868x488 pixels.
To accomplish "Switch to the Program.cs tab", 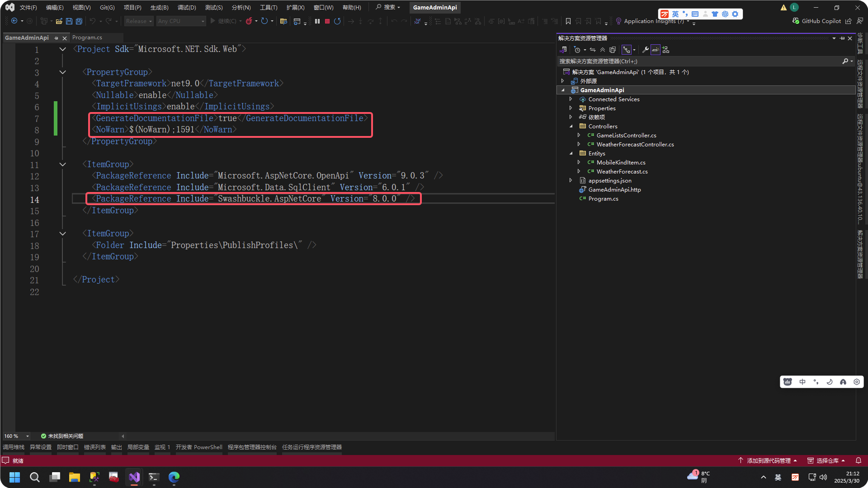I will (87, 38).
